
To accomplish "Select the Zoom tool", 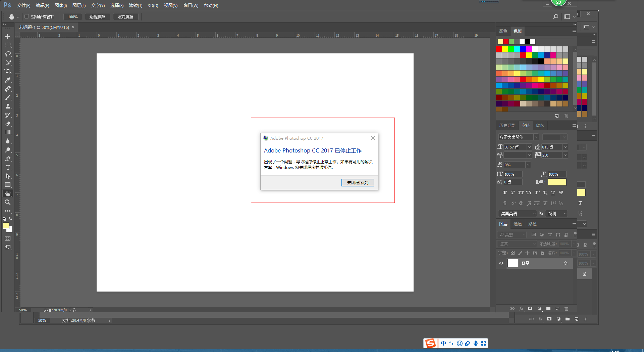I will pyautogui.click(x=8, y=202).
